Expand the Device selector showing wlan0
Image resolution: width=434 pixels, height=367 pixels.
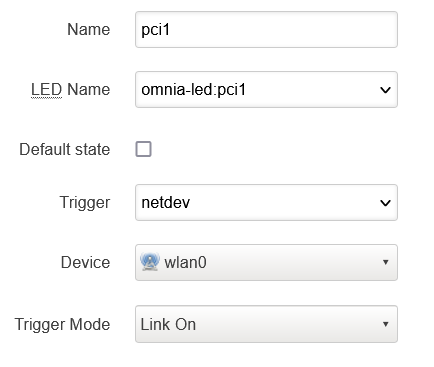tap(266, 262)
